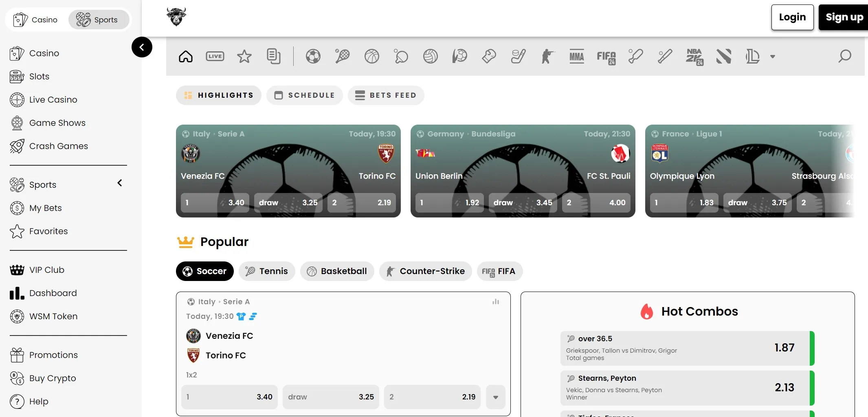Expand more sports dropdown arrow in toolbar
The image size is (868, 417).
772,57
